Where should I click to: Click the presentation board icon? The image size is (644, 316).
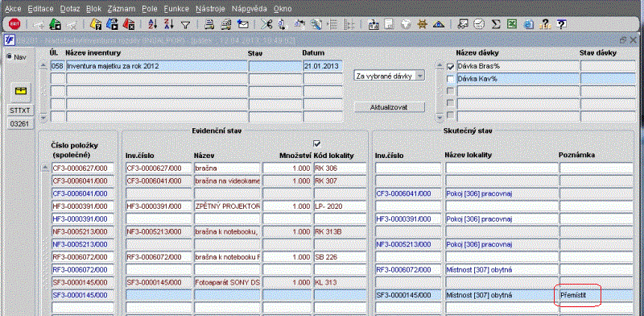pyautogui.click(x=463, y=24)
